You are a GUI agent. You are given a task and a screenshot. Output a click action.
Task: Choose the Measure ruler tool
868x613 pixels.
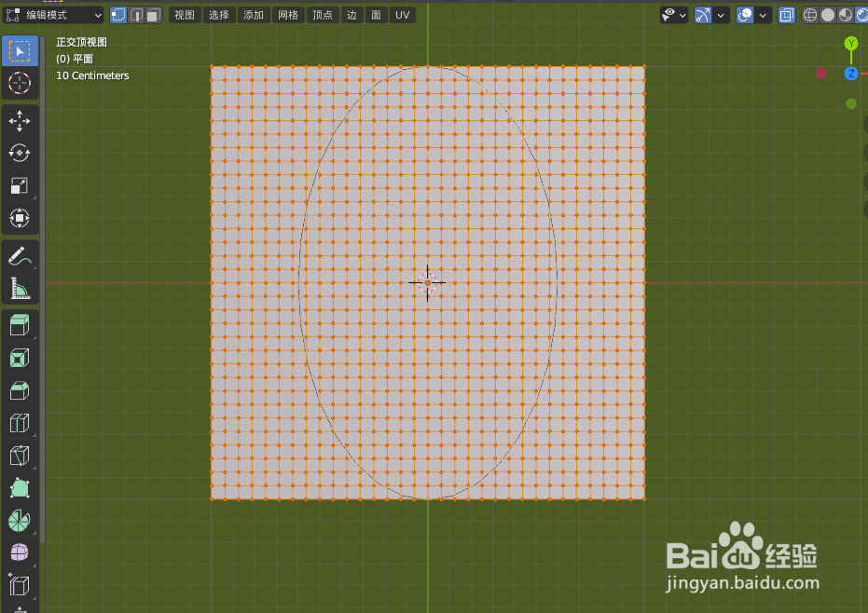(x=20, y=288)
